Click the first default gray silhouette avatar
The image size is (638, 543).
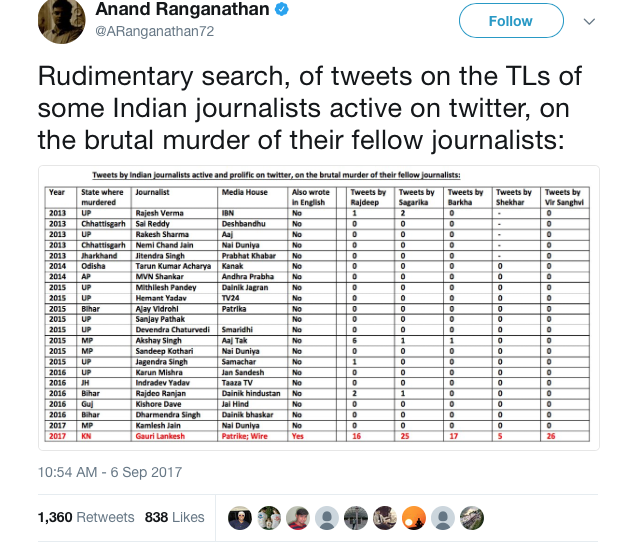[326, 517]
